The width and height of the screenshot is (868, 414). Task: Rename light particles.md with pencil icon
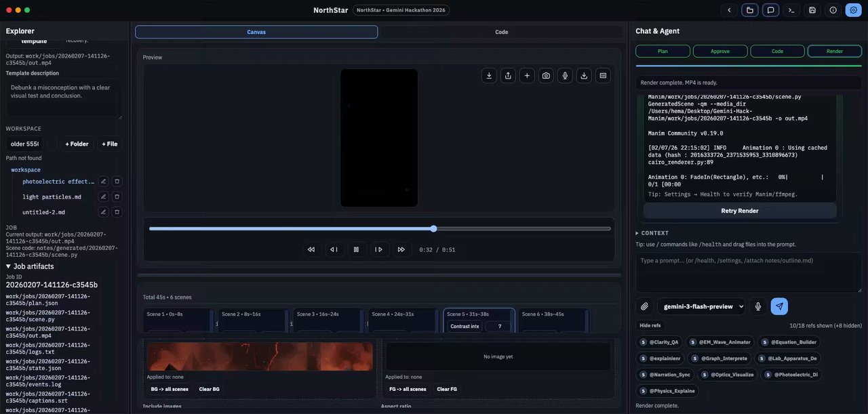[x=103, y=196]
